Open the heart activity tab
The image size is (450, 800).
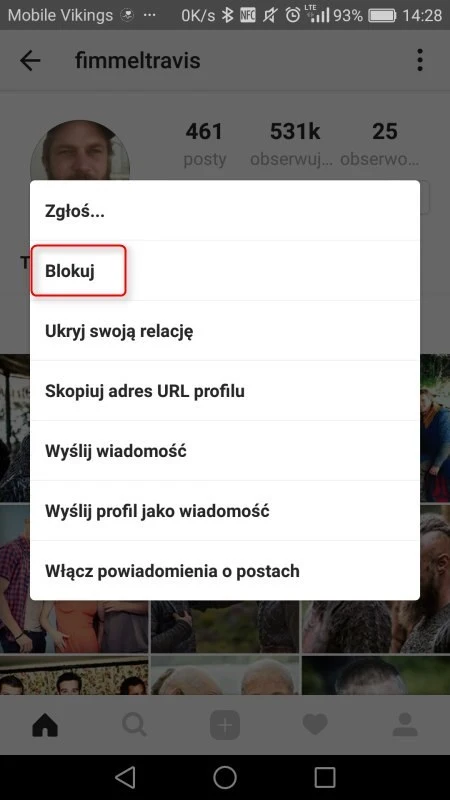pyautogui.click(x=315, y=724)
